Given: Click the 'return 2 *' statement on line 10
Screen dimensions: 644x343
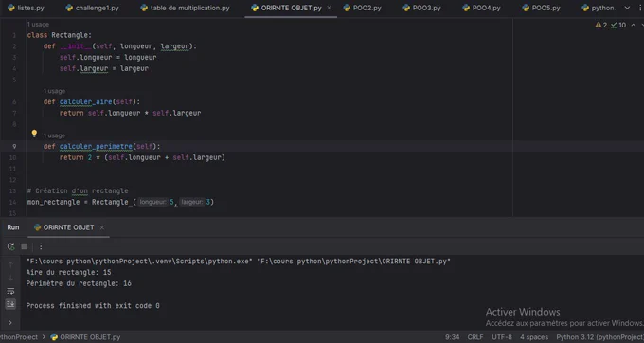Looking at the screenshot, I should (80, 157).
